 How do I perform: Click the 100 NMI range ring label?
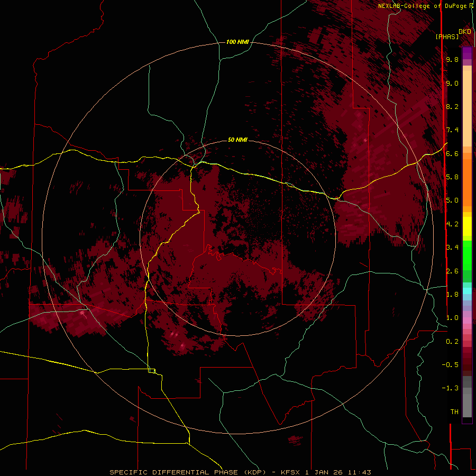(x=237, y=42)
